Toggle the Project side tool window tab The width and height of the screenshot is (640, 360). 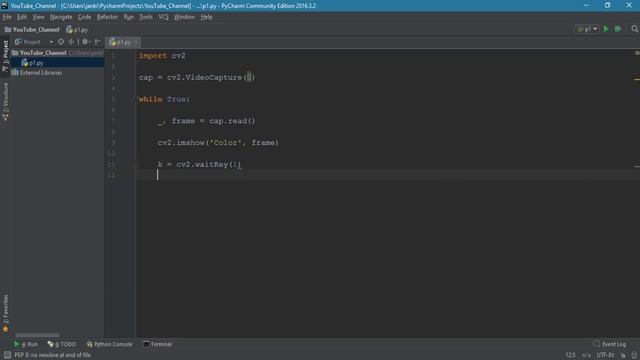coord(5,56)
